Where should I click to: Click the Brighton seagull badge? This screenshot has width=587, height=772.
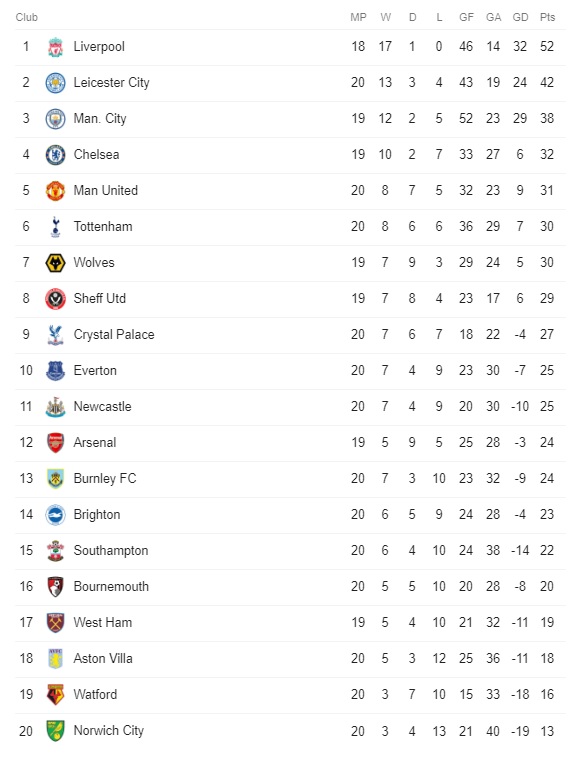55,515
